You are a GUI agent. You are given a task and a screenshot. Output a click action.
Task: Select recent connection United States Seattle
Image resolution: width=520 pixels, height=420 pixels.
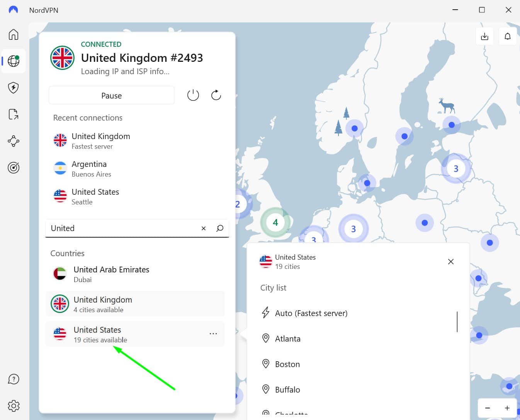pos(135,197)
